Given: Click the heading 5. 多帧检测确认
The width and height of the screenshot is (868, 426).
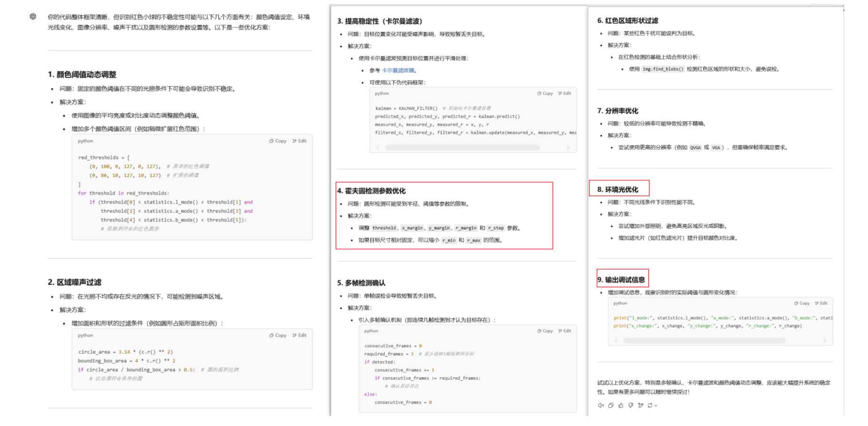Looking at the screenshot, I should pos(361,283).
